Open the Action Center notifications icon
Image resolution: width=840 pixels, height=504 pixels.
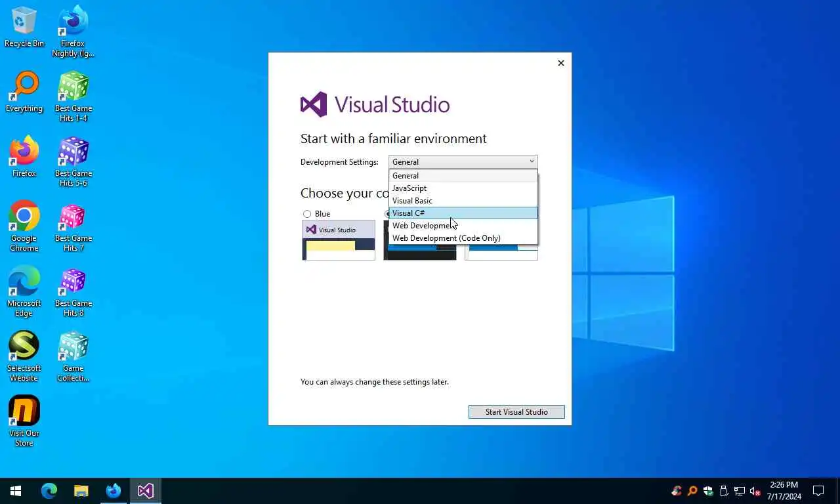(x=818, y=491)
